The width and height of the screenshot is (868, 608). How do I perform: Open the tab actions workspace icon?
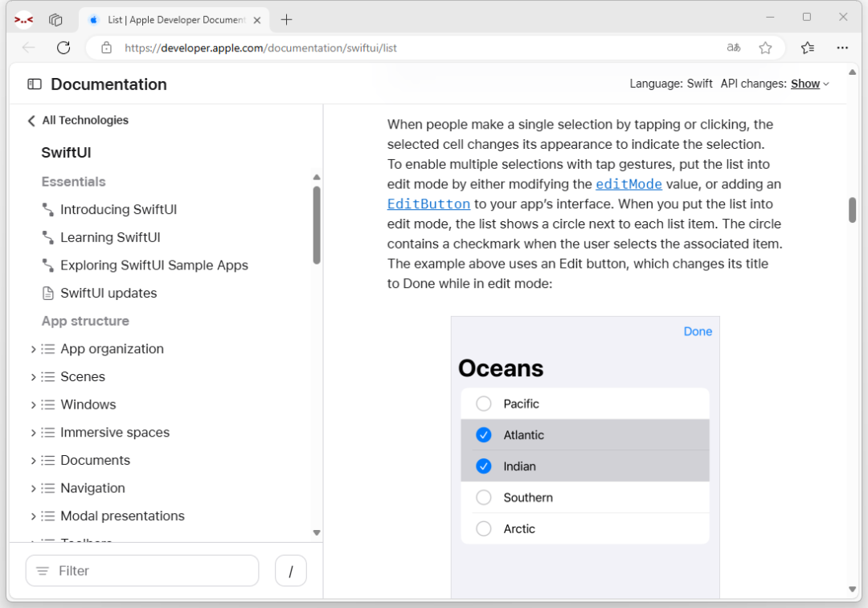coord(55,20)
